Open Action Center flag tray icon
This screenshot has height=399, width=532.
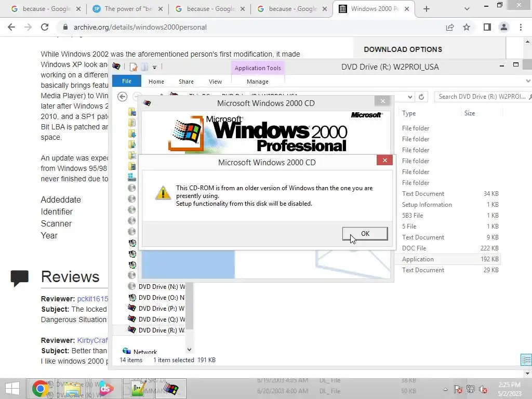point(458,389)
